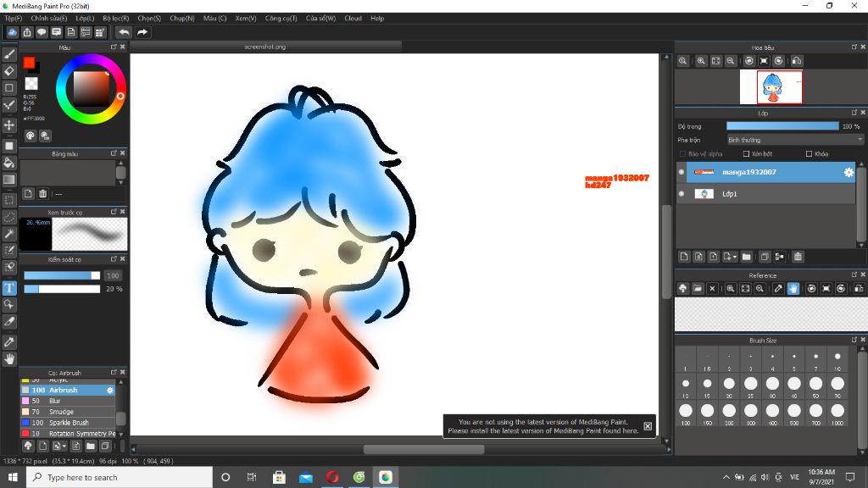Screen dimensions: 868x488
Task: Select the Gradient tool
Action: pos(9,180)
